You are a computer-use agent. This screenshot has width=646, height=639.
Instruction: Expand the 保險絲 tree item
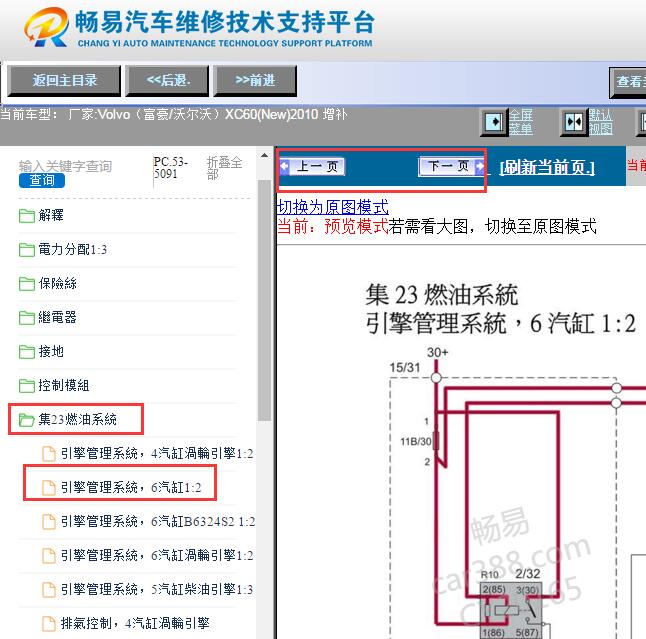pyautogui.click(x=57, y=283)
